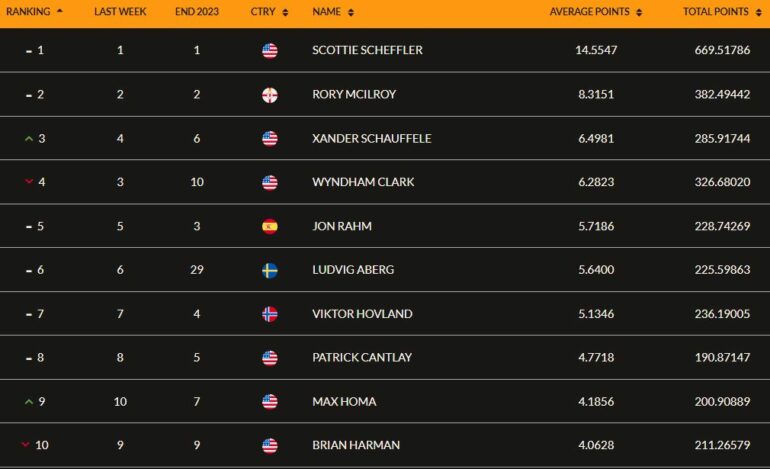Click Last Week column header
770x469 pixels.
pos(120,12)
